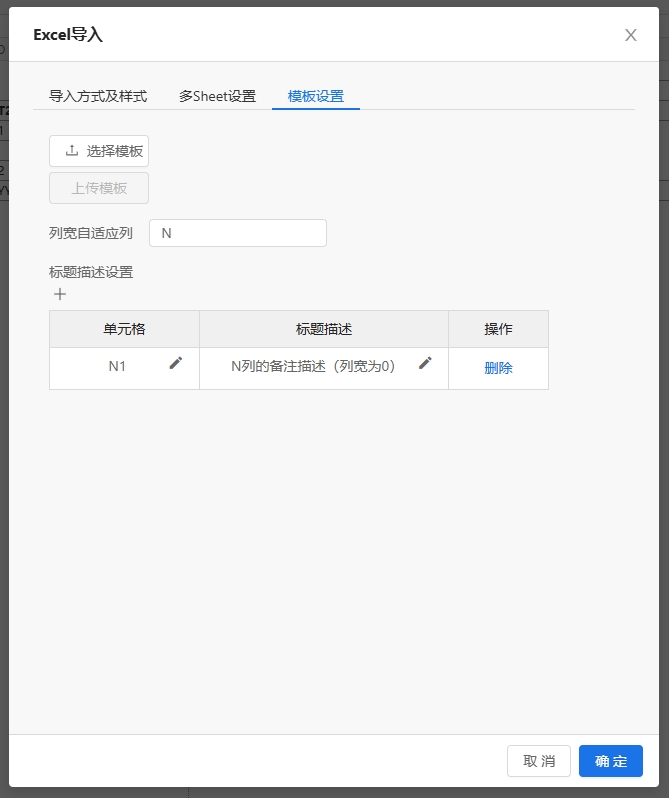Select the 模板设置 tab
669x798 pixels.
316,96
